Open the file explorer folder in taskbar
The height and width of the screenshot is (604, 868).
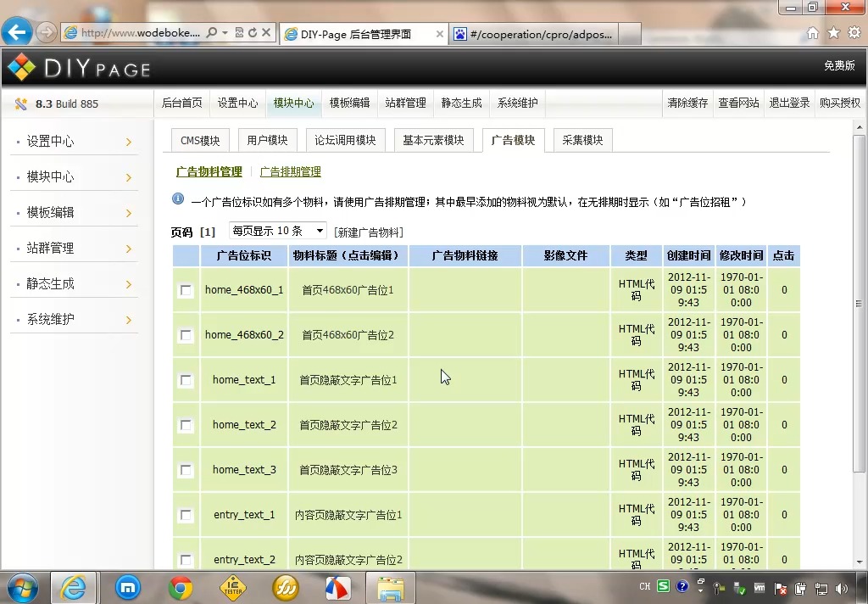[x=391, y=588]
